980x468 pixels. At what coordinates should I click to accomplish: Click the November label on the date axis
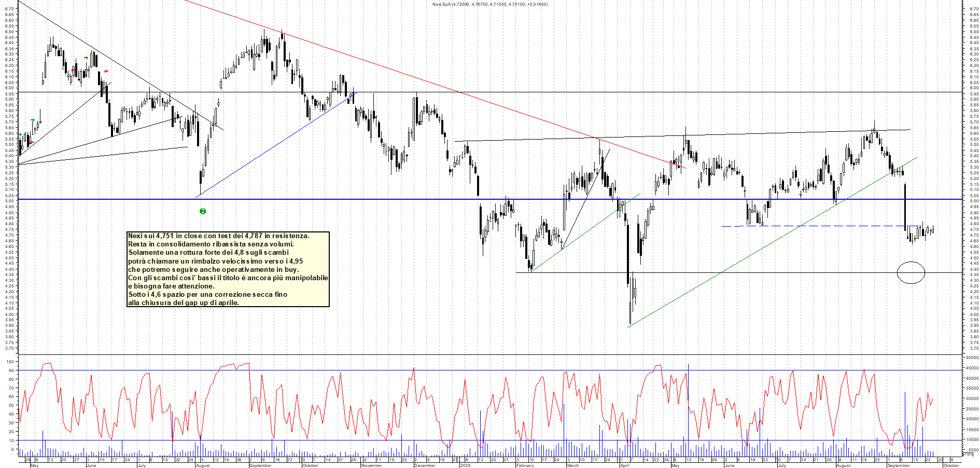tap(372, 465)
